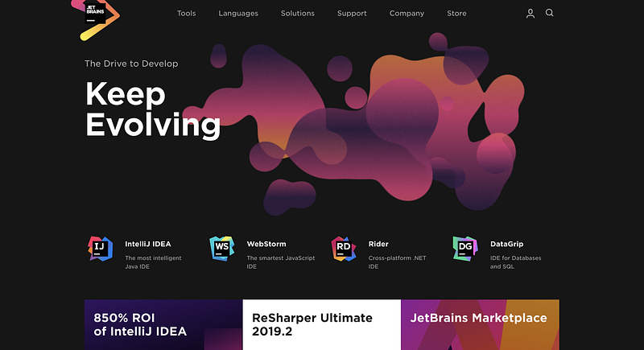Open the Solutions menu
Viewport: 644px width, 350px height.
[298, 14]
